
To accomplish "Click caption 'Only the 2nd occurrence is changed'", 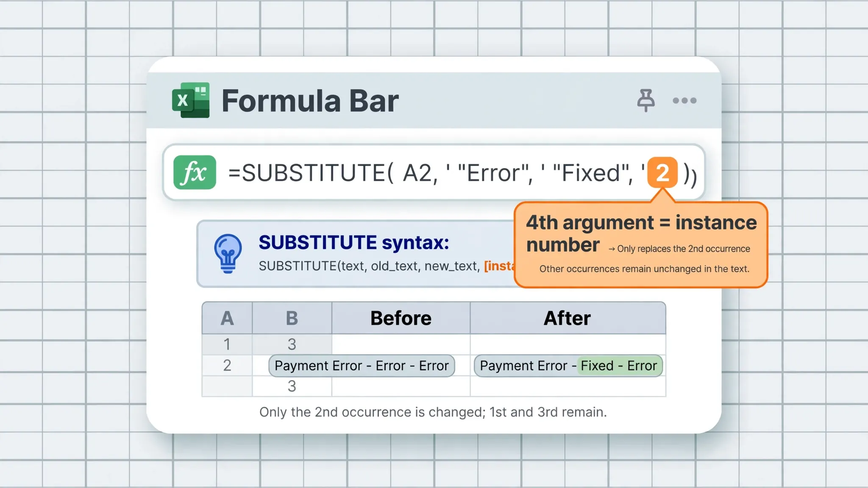I will click(x=433, y=412).
